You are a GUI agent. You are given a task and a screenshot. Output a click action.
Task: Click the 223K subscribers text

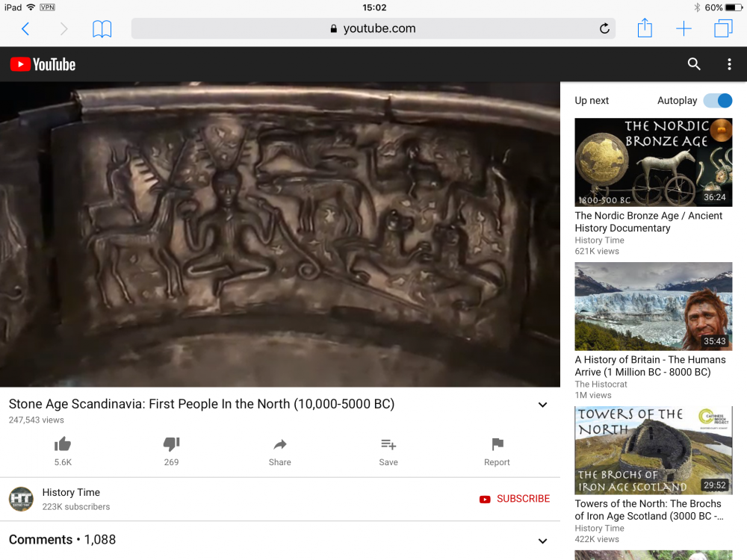pos(75,507)
